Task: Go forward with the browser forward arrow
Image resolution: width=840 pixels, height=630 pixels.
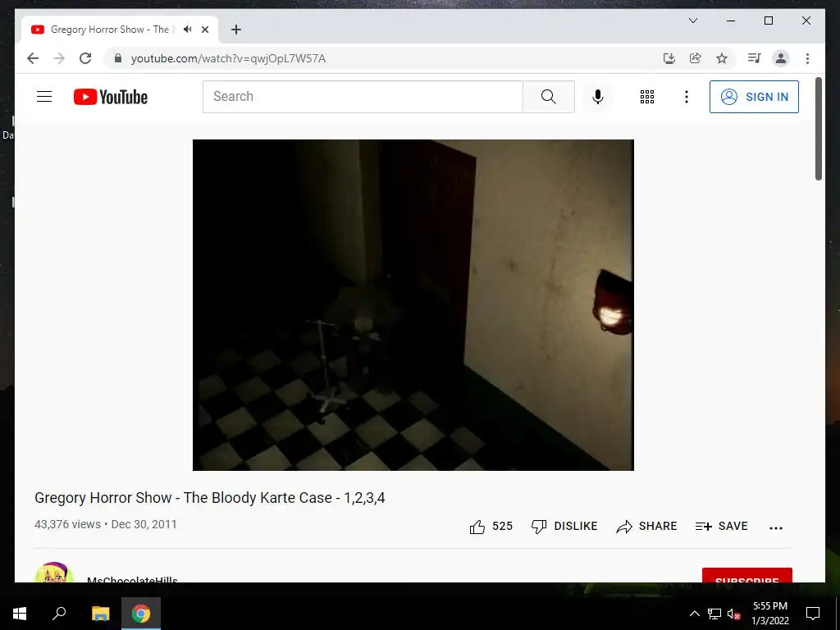Action: click(x=59, y=58)
